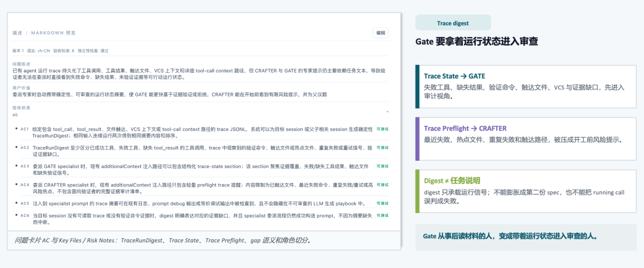Click the plus icon beside 验收标准
The width and height of the screenshot is (644, 268).
(388, 111)
